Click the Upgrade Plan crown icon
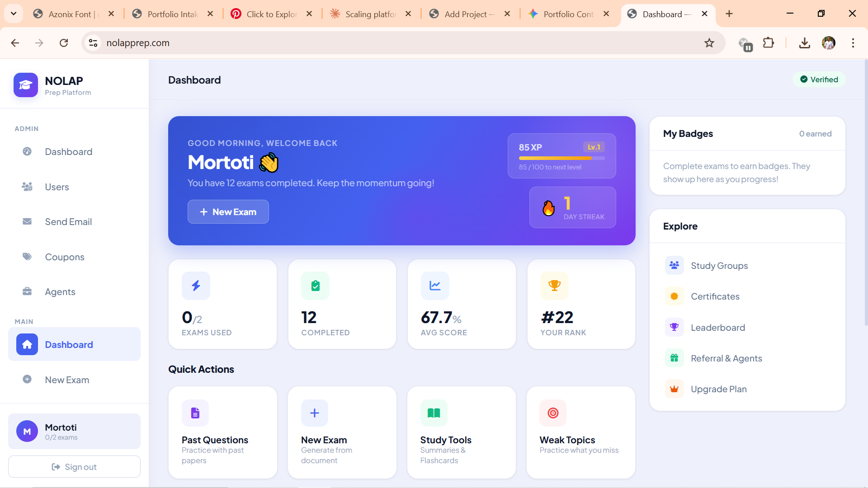Screen dimensions: 868x488 pos(674,389)
